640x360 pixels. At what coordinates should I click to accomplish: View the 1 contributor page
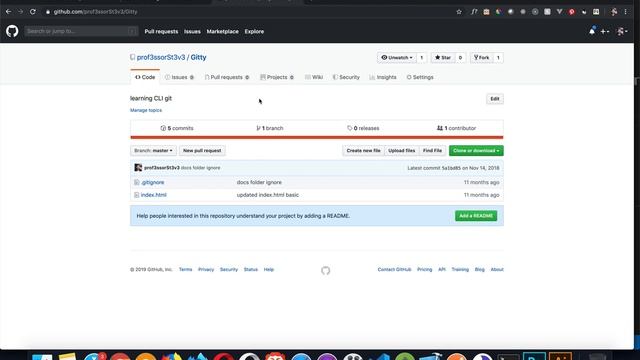[x=456, y=128]
